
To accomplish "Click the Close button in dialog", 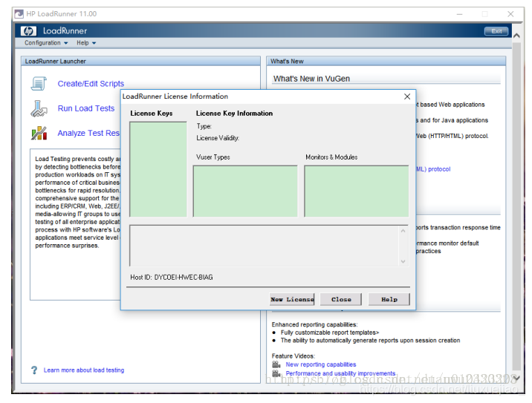I will [x=340, y=299].
